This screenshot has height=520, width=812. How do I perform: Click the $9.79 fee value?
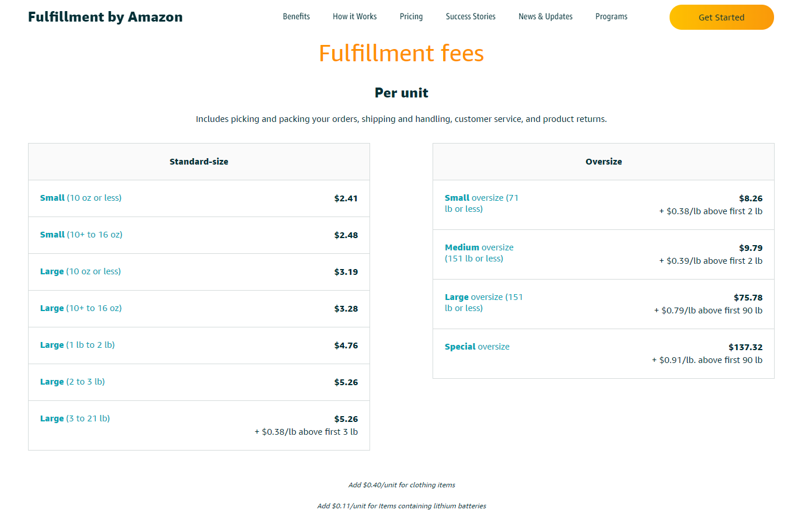click(751, 248)
